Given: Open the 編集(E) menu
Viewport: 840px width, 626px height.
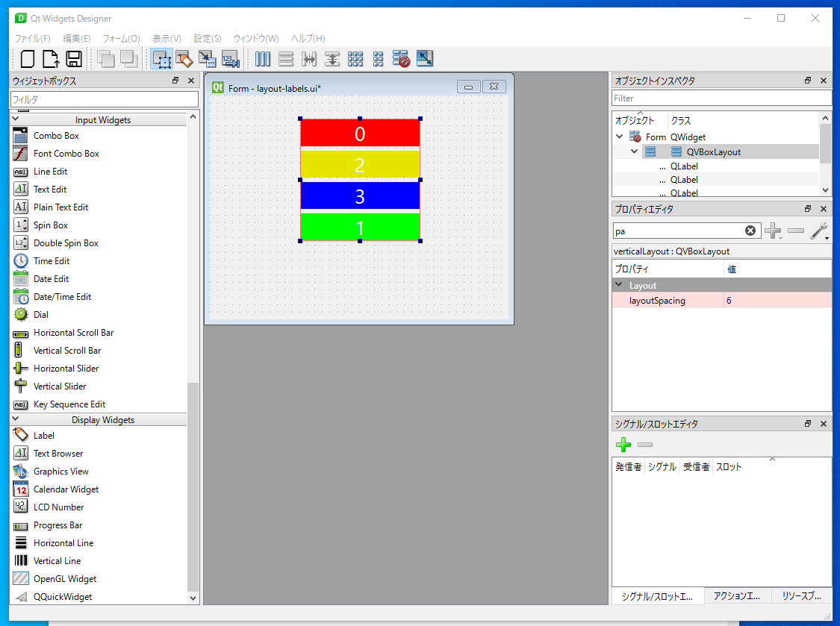Looking at the screenshot, I should (x=77, y=39).
